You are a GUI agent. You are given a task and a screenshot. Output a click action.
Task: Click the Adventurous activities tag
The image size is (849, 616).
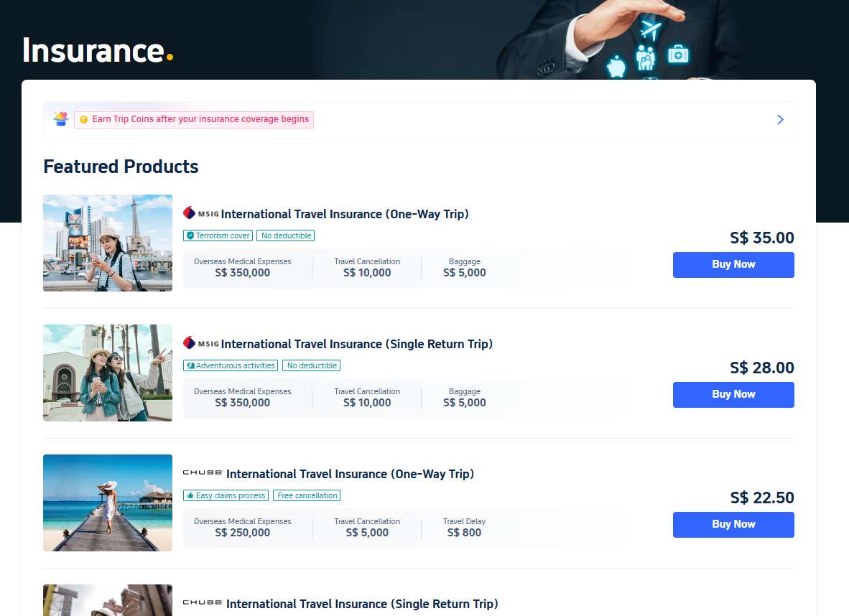(x=231, y=365)
